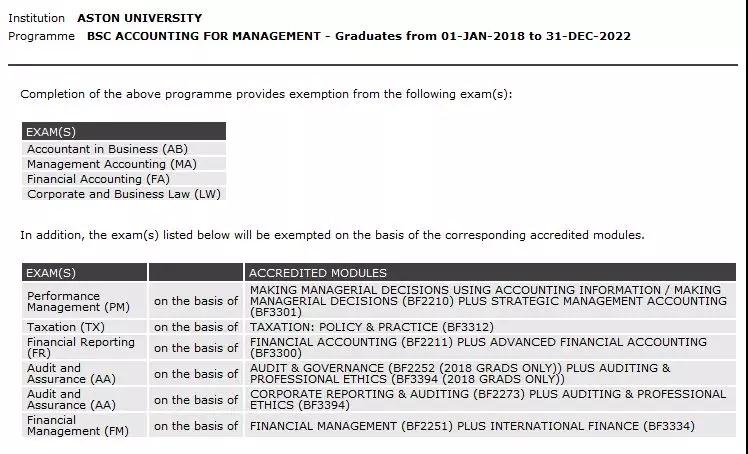Click the Taxation: Policy & Practice (BF3312) module

point(371,327)
